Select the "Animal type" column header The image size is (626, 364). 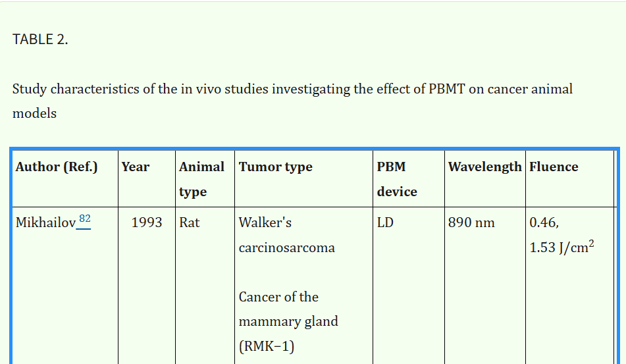tap(201, 179)
